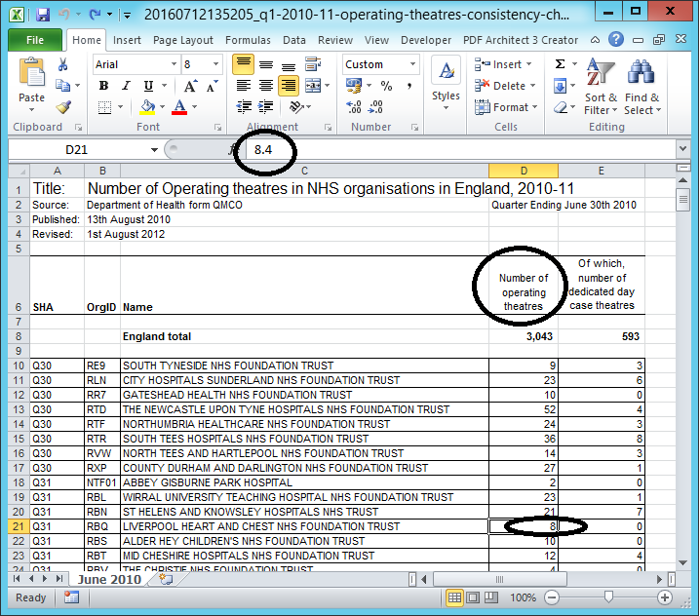Screen dimensions: 700x616
Task: Click the Undo icon in quick access toolbar
Action: click(64, 15)
